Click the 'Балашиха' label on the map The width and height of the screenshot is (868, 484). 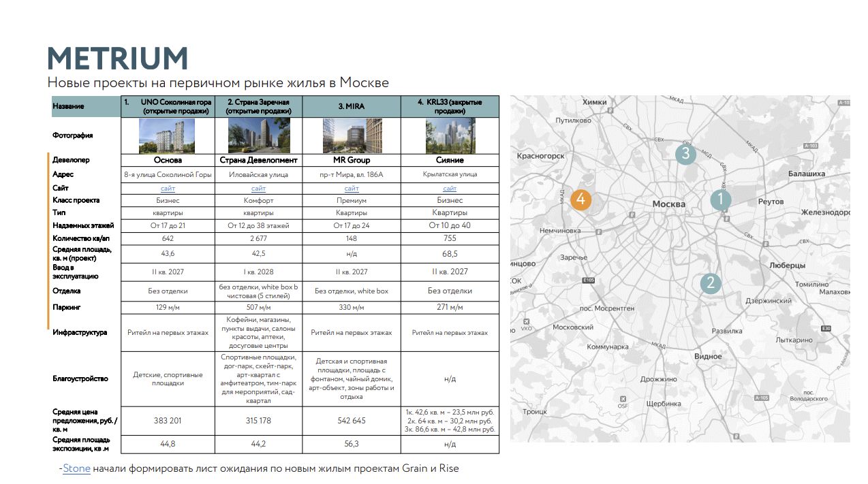pyautogui.click(x=807, y=174)
